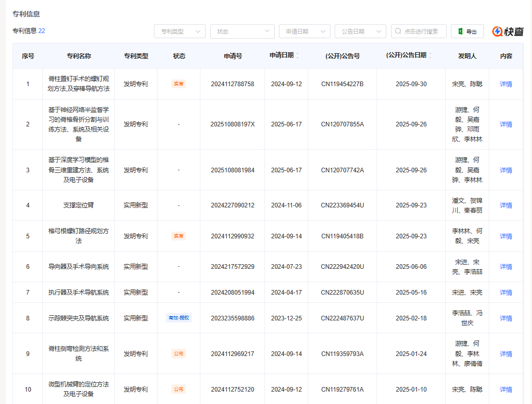532x404 pixels.
Task: Click the Excel 导出 export button
Action: tap(467, 31)
